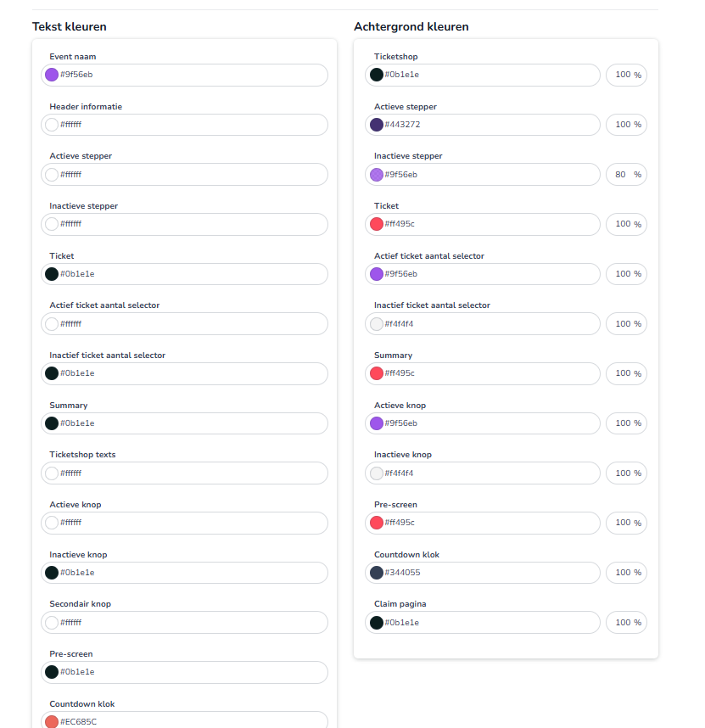Focus the Ticketshop texts hex color field
The height and width of the screenshot is (728, 705).
coord(191,473)
